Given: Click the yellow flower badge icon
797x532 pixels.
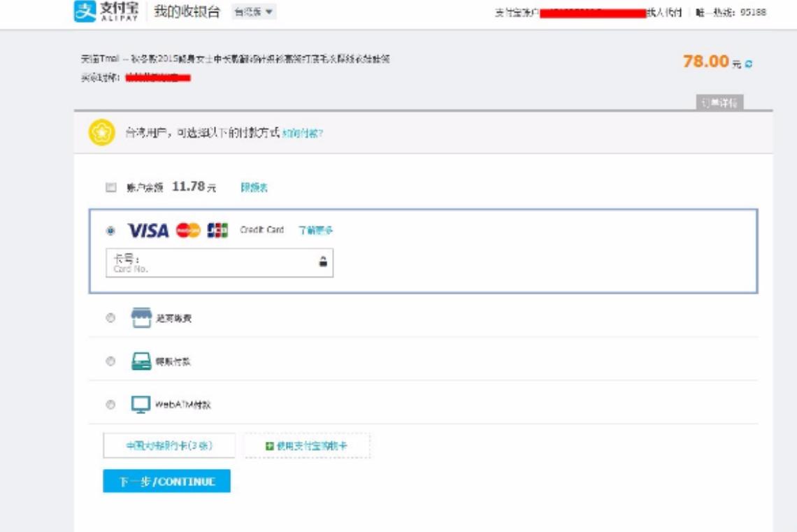Looking at the screenshot, I should pyautogui.click(x=101, y=132).
